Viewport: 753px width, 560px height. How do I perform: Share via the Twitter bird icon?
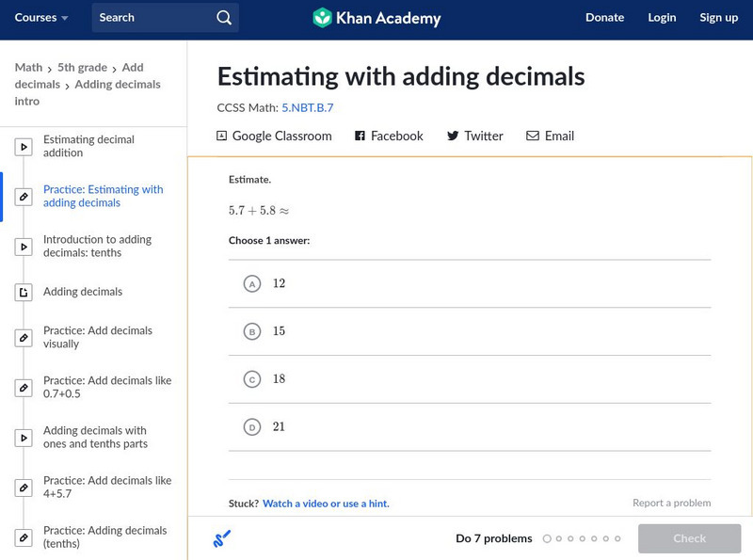pyautogui.click(x=453, y=136)
